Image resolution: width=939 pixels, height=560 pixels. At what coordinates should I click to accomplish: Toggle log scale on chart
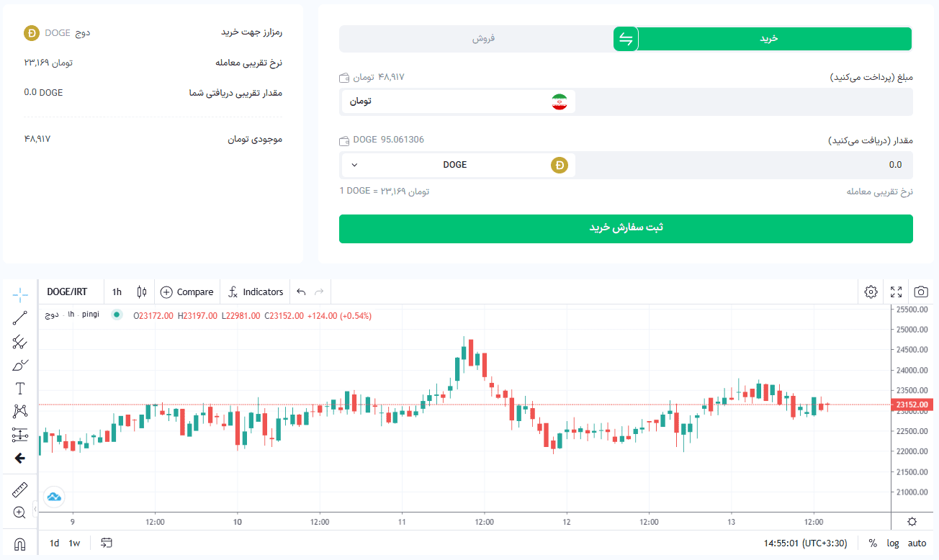click(893, 543)
